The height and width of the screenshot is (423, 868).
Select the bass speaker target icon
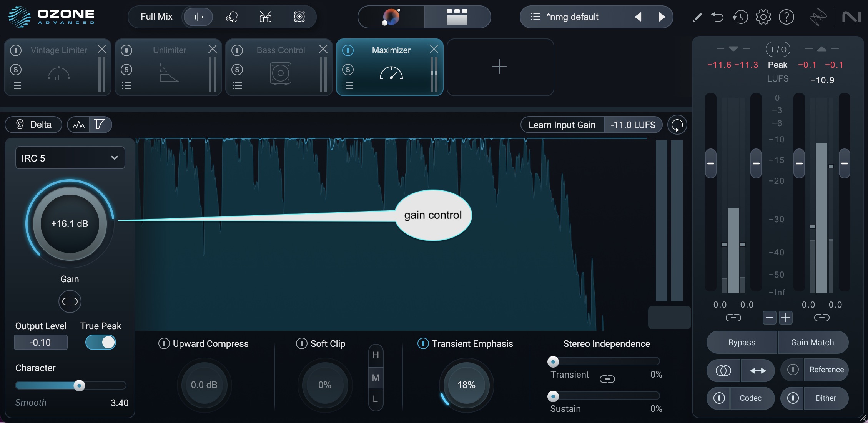[299, 17]
